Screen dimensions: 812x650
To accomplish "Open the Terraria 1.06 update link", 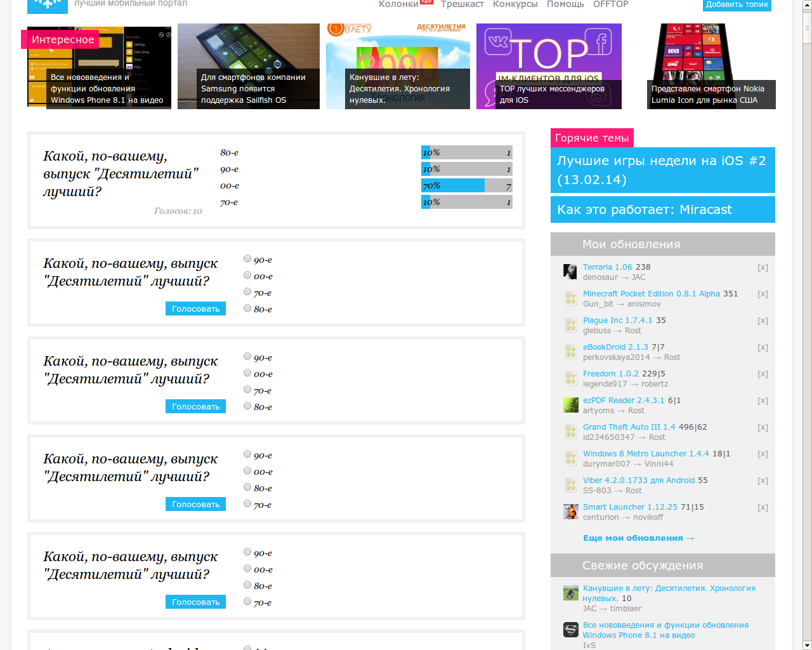I will (608, 267).
